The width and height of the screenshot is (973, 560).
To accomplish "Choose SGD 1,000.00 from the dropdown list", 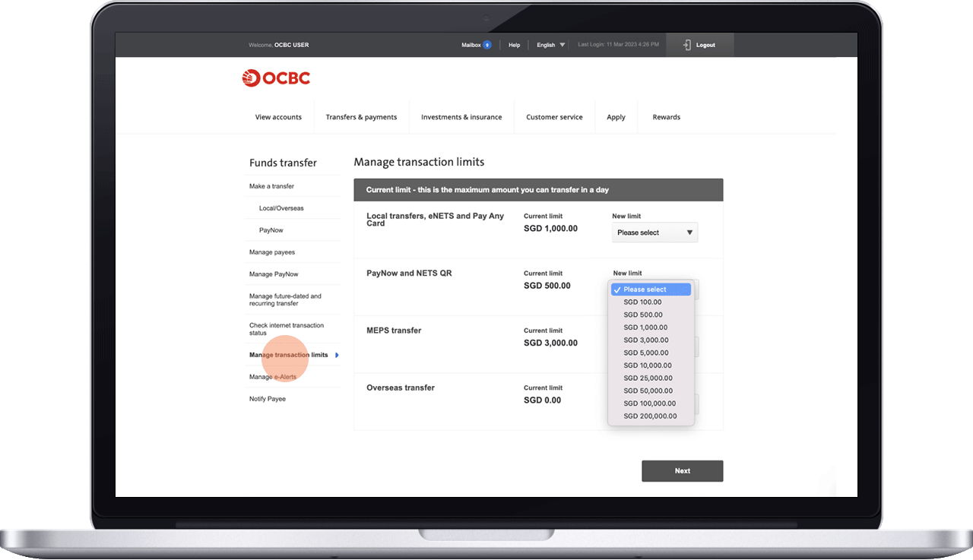I will click(x=645, y=327).
